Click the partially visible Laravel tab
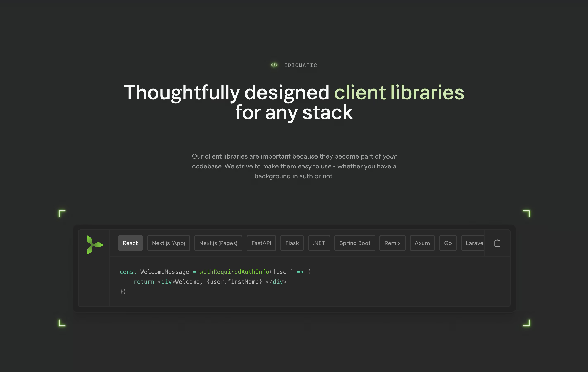 (x=474, y=243)
